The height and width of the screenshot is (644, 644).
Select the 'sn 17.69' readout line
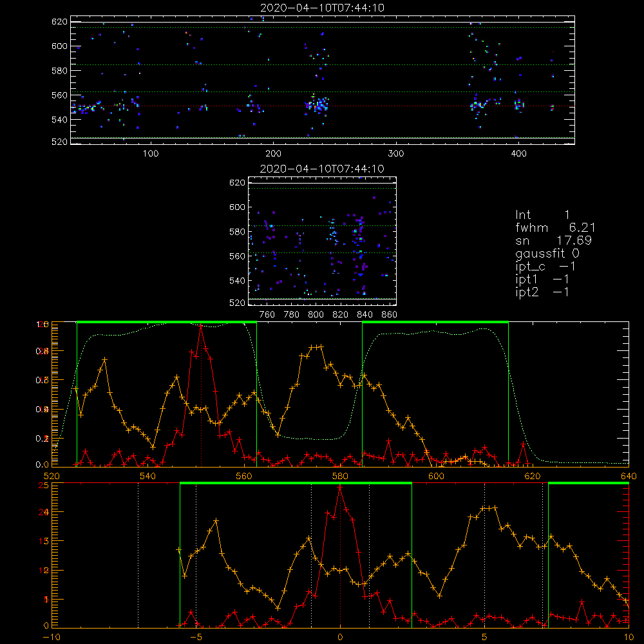coord(553,240)
